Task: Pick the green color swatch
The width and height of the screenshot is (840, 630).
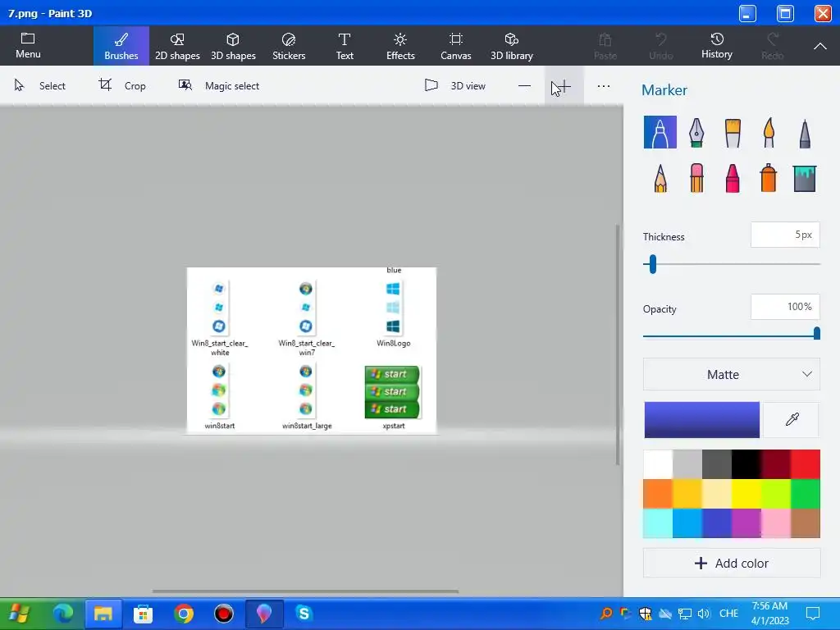Action: pos(806,493)
